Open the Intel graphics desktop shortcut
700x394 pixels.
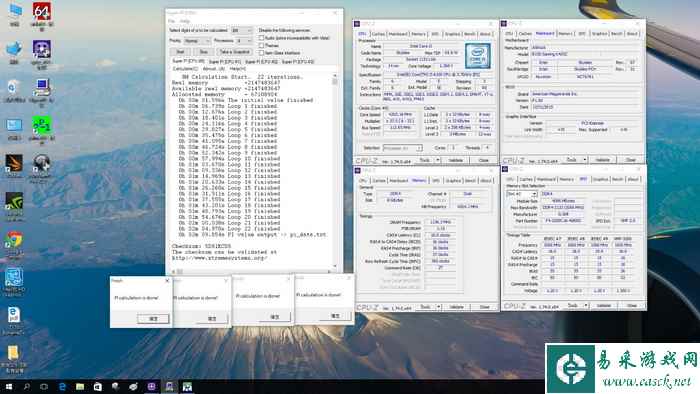click(x=14, y=278)
